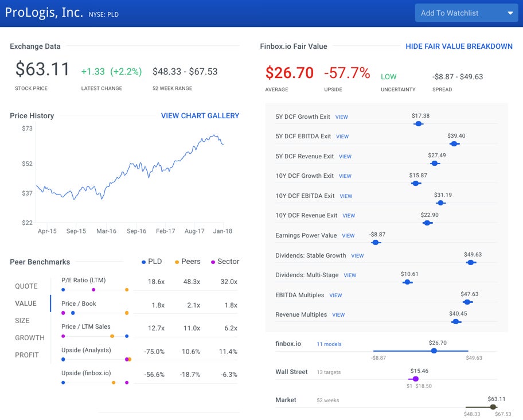The width and height of the screenshot is (523, 420).
Task: Click VIEW next to 5Y DCF Growth Exit
Action: (342, 117)
